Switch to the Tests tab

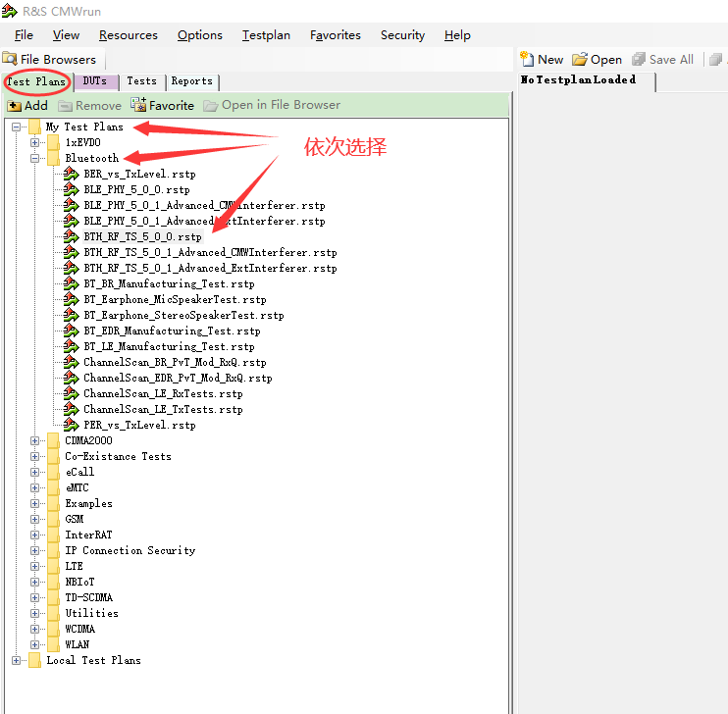pyautogui.click(x=141, y=81)
